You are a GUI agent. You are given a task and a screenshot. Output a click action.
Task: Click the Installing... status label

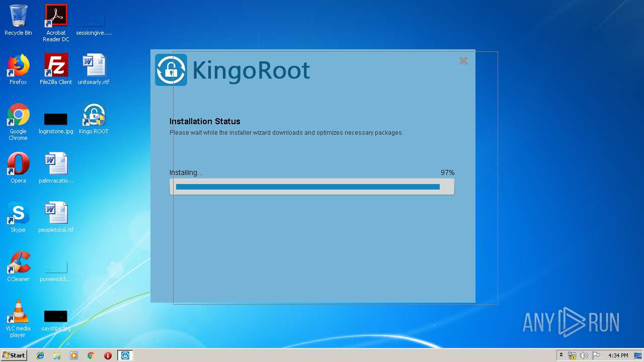(186, 172)
